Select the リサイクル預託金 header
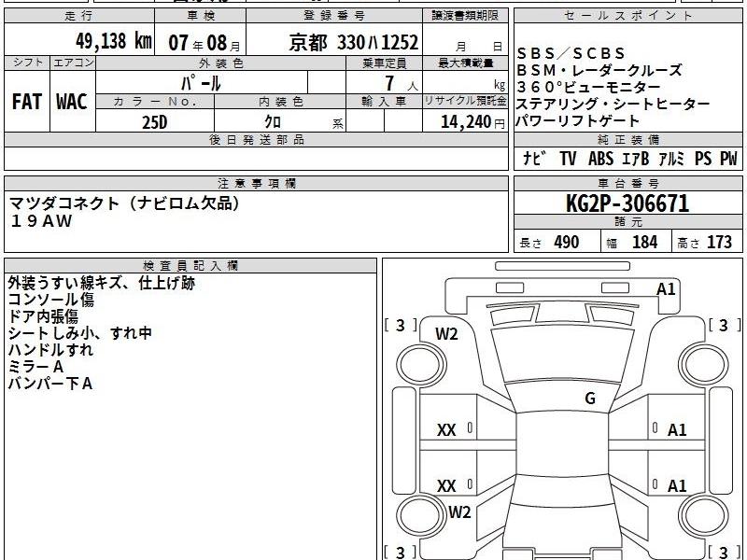This screenshot has height=560, width=747. tap(465, 101)
